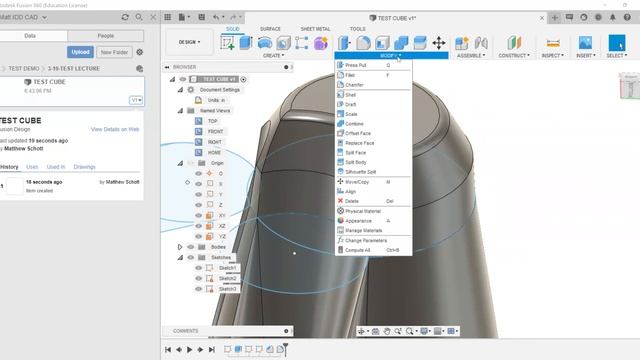Viewport: 640px width, 360px height.
Task: Switch to the People tab
Action: 106,36
